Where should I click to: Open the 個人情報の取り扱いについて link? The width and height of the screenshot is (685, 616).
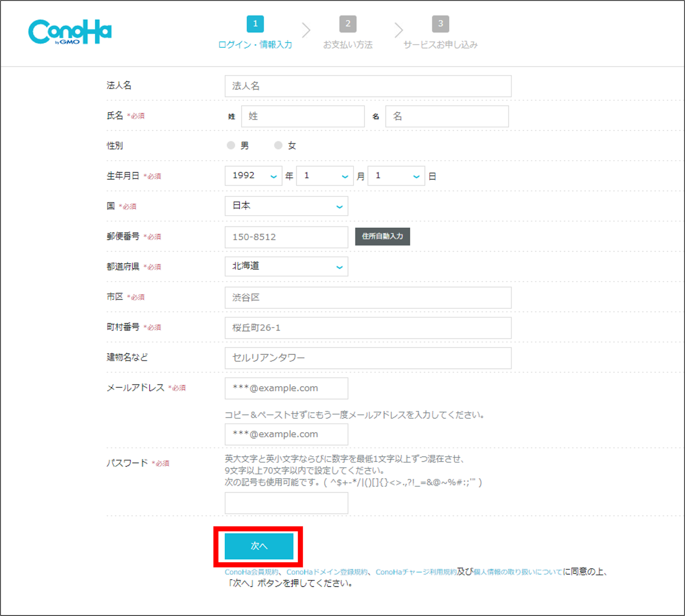tap(518, 571)
